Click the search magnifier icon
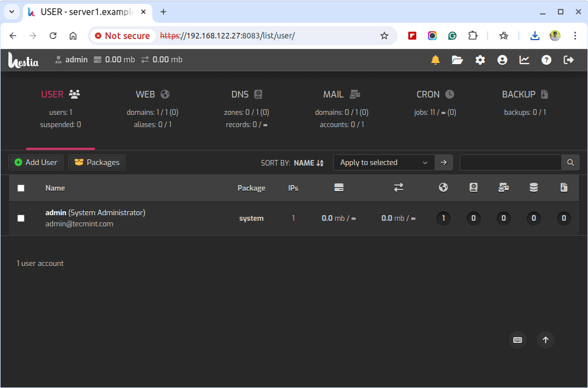 (570, 162)
